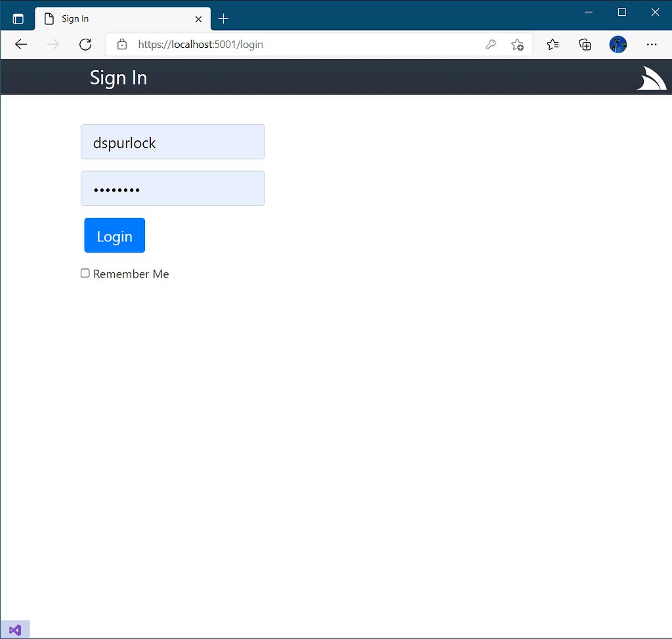This screenshot has width=672, height=639.
Task: Open Edge Collections
Action: click(x=585, y=44)
